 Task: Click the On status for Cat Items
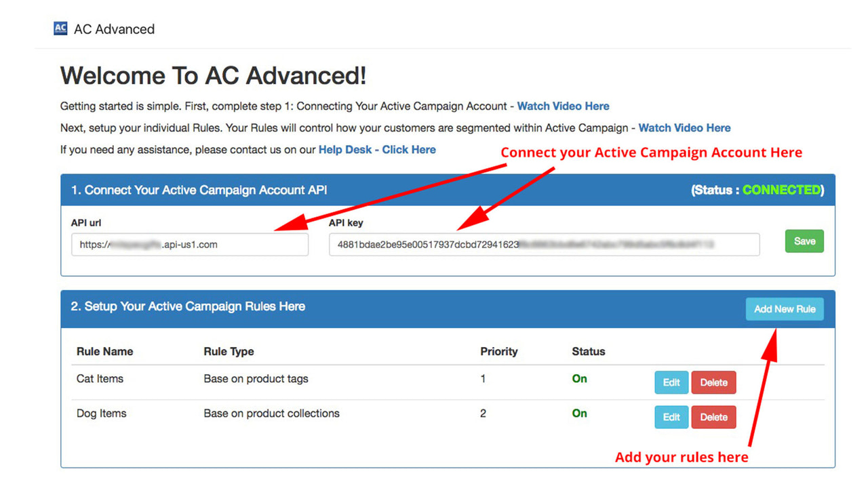579,379
